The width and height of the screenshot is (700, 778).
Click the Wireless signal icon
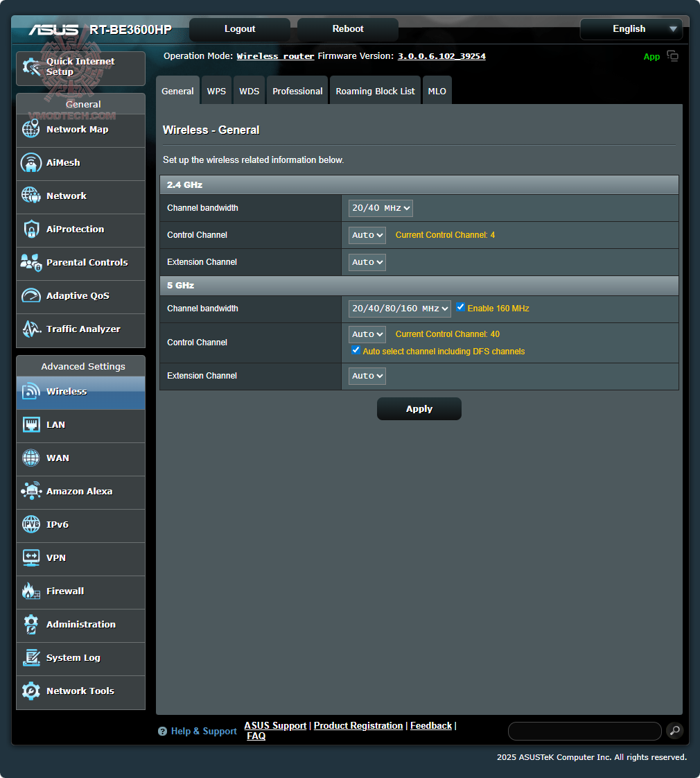point(30,391)
